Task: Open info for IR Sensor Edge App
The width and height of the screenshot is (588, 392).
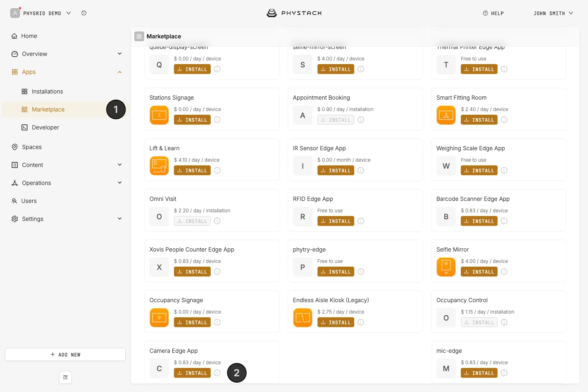Action: [361, 170]
